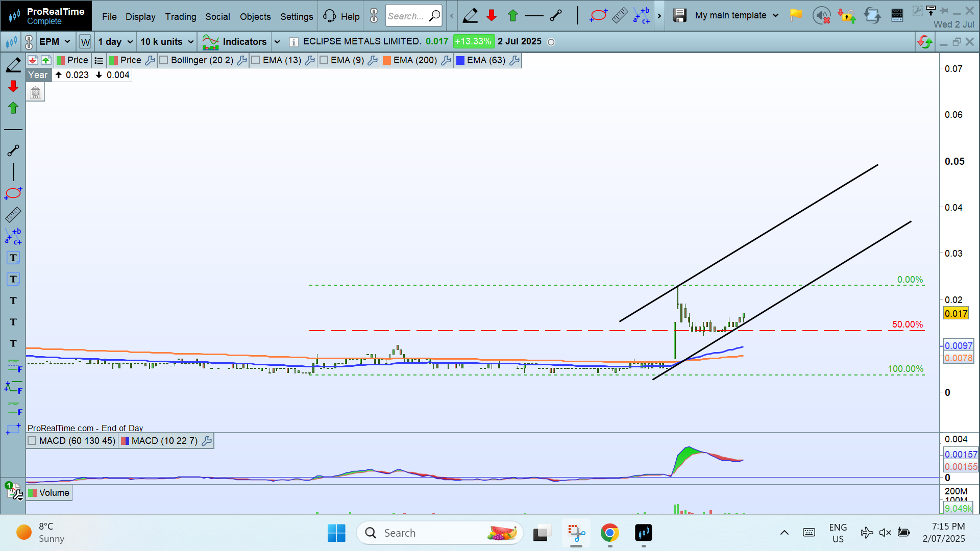
Task: Toggle the circle indicator next to the date
Action: (x=551, y=42)
